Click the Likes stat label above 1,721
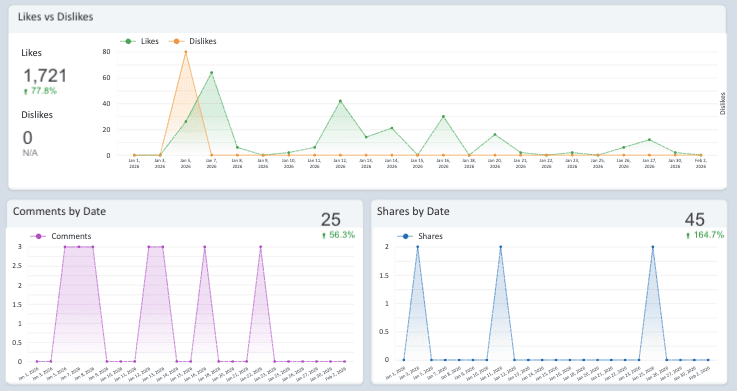 [31, 53]
